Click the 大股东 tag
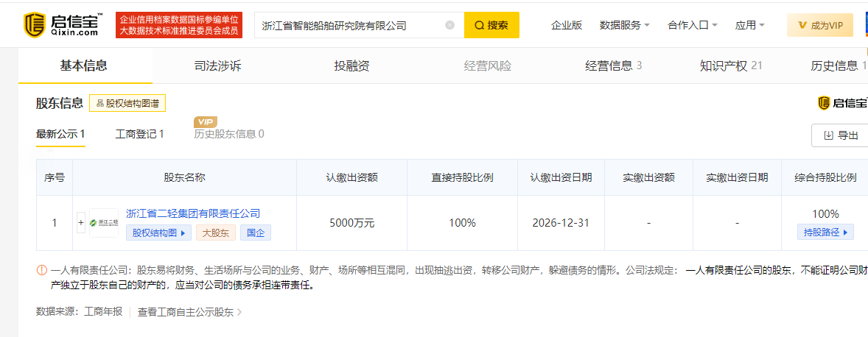This screenshot has height=337, width=868. [x=216, y=233]
